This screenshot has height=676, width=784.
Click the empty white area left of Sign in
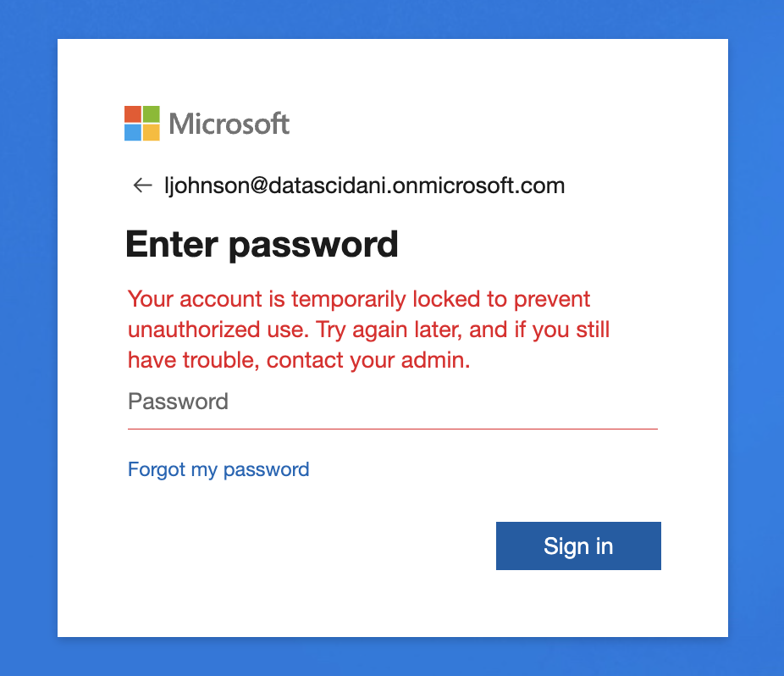tap(296, 546)
